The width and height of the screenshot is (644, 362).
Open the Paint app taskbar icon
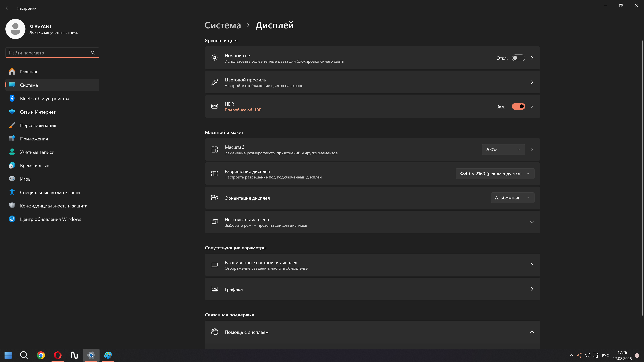[108, 355]
